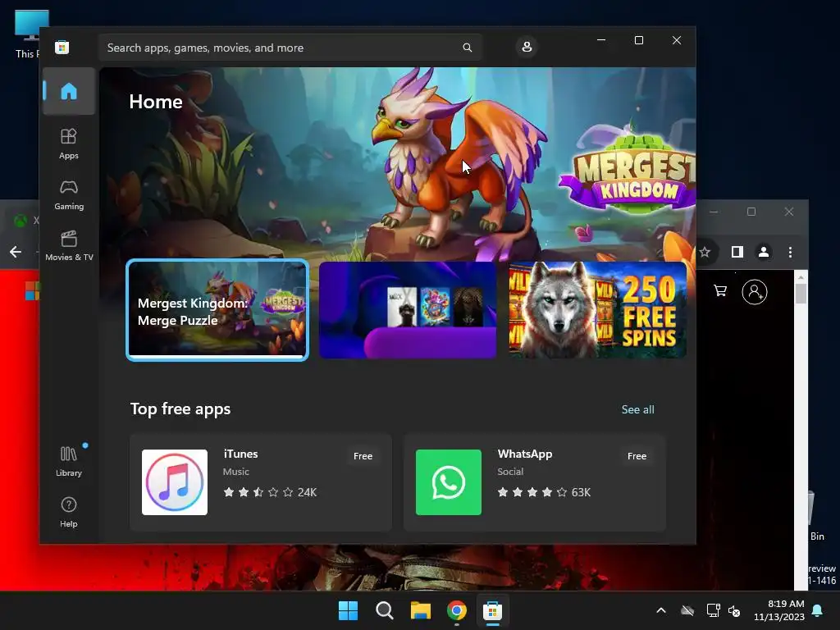
Task: Click WhatsApp 63K star rating
Action: [544, 492]
